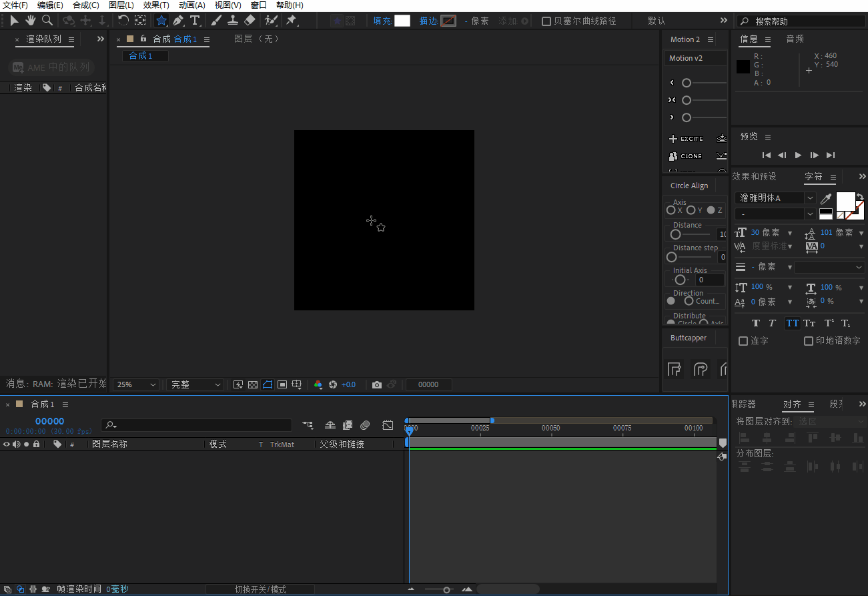Viewport: 868px width, 596px height.
Task: Click the EXCITE button in Motion 2
Action: click(686, 139)
